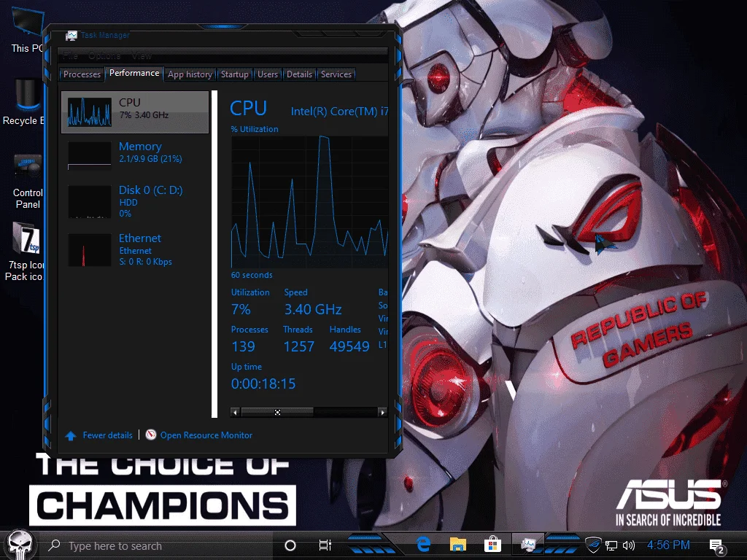Open the Options menu in Task Manager
This screenshot has height=560, width=747.
tap(104, 55)
